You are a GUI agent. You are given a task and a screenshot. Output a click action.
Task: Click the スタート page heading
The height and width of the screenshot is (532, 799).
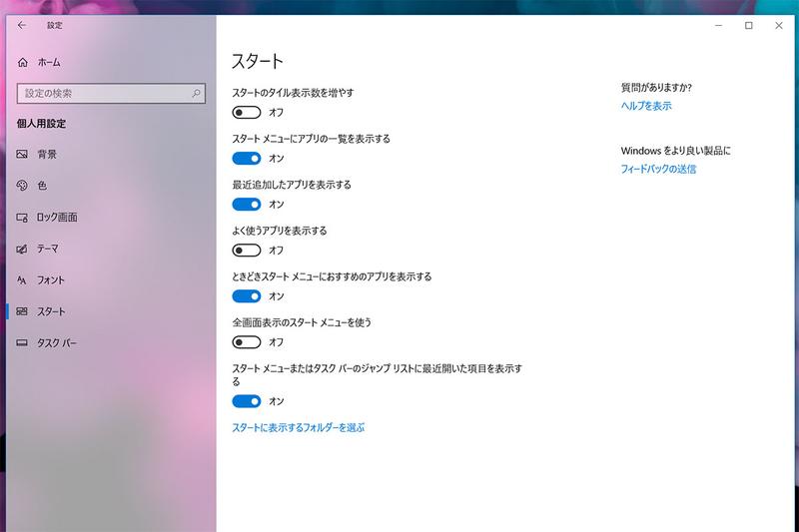(x=258, y=62)
